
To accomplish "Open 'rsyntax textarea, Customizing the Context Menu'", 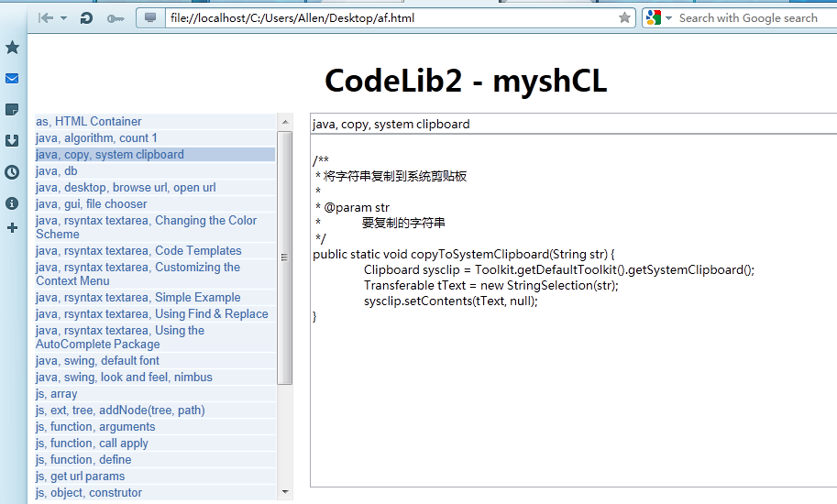I will (x=155, y=274).
